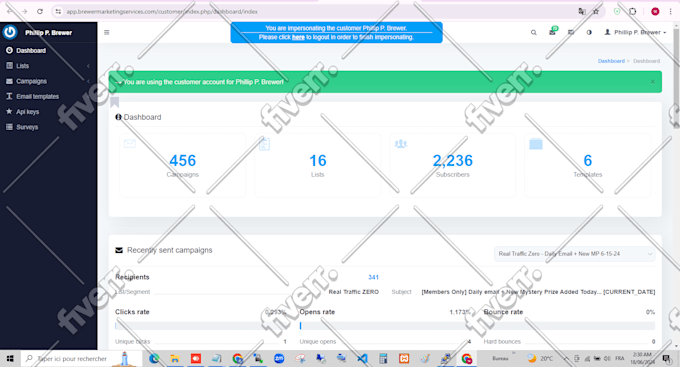Open File Explorer from the taskbar
Screen dimensions: 680x367
(x=175, y=358)
